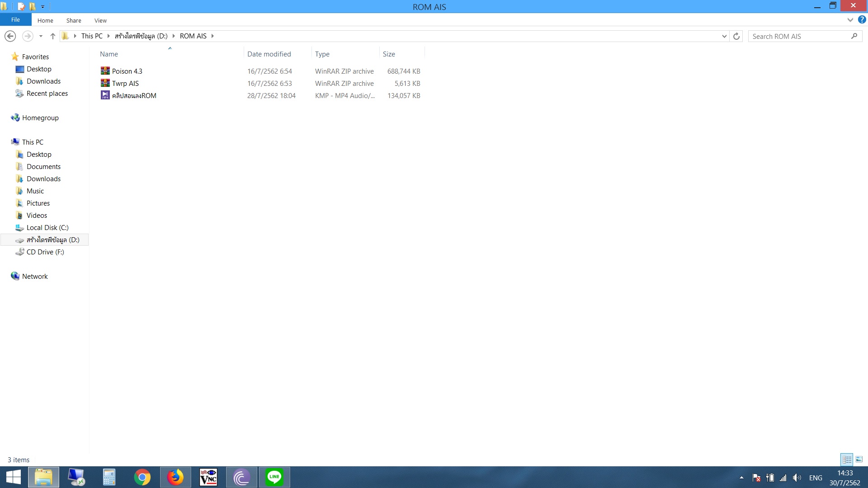
Task: Sort by Name column header
Action: coord(109,54)
